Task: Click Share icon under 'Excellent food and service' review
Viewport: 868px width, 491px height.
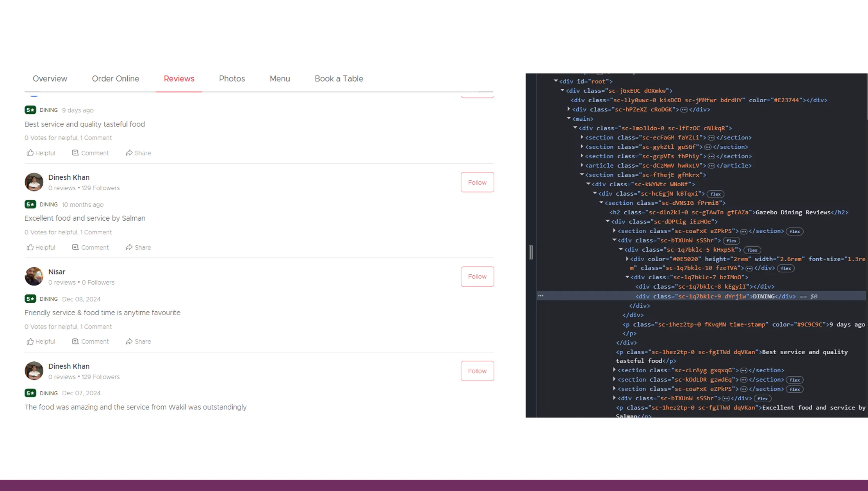Action: coord(129,247)
